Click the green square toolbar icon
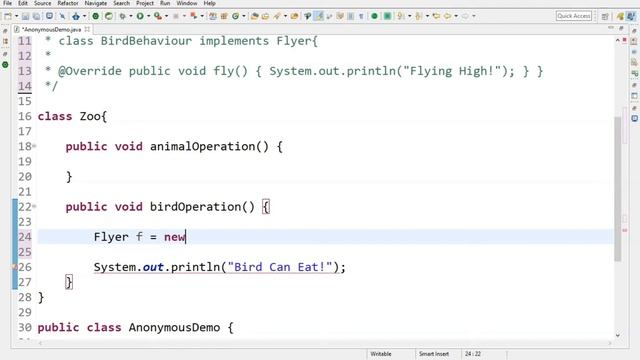 tap(387, 16)
